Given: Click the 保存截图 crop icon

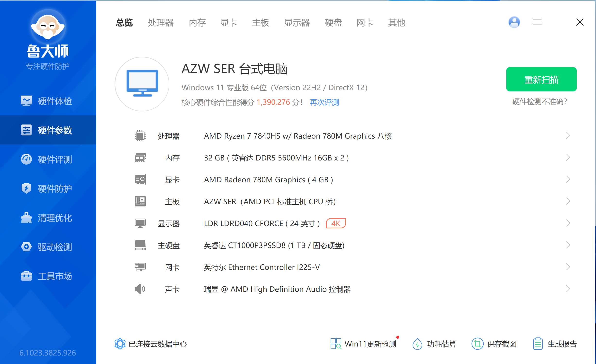Looking at the screenshot, I should point(477,344).
